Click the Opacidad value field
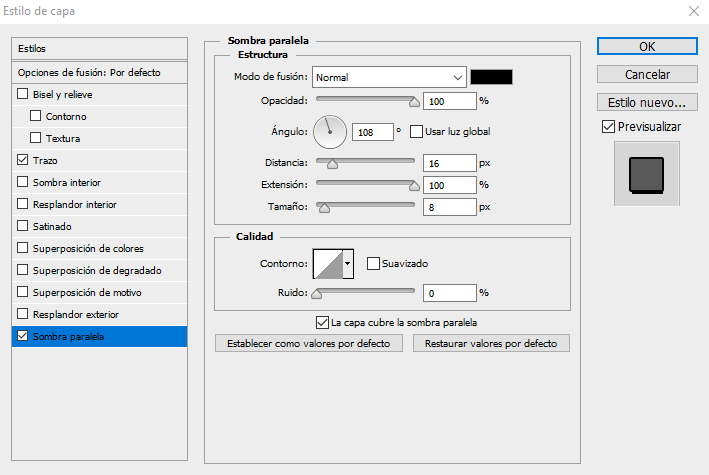 pyautogui.click(x=450, y=101)
